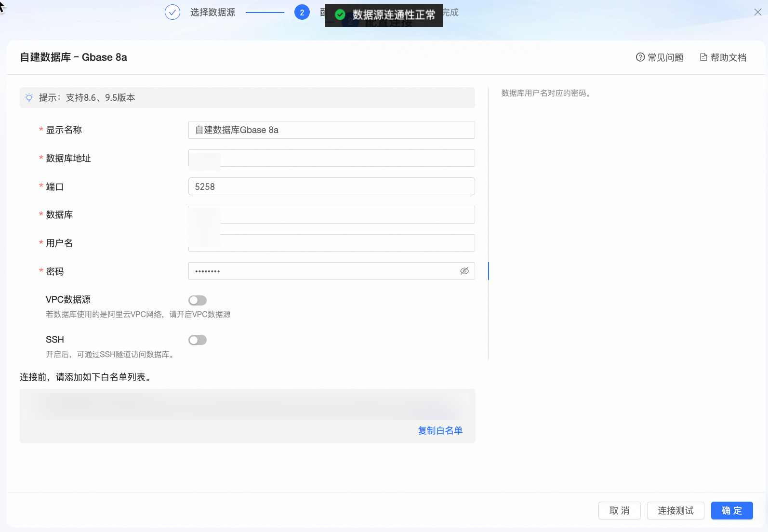Enable the VPC数据源 switch
The height and width of the screenshot is (532, 768).
click(198, 300)
